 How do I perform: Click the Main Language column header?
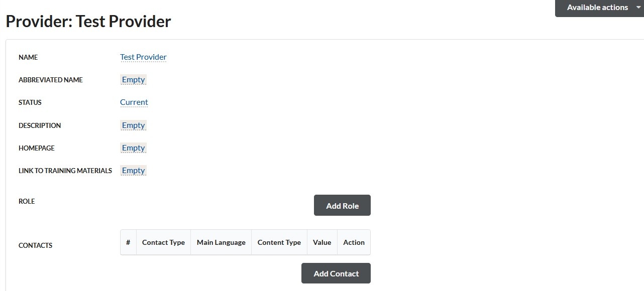tap(221, 242)
